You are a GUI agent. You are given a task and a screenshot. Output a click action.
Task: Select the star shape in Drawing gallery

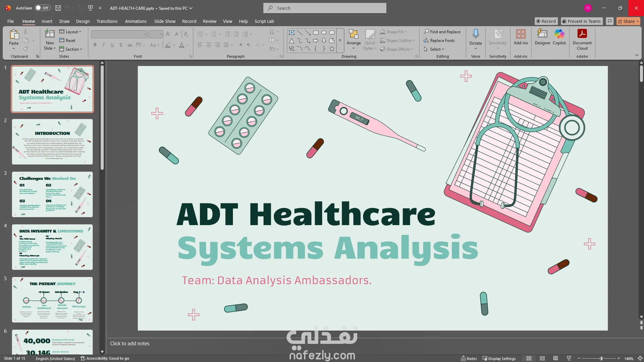[332, 49]
